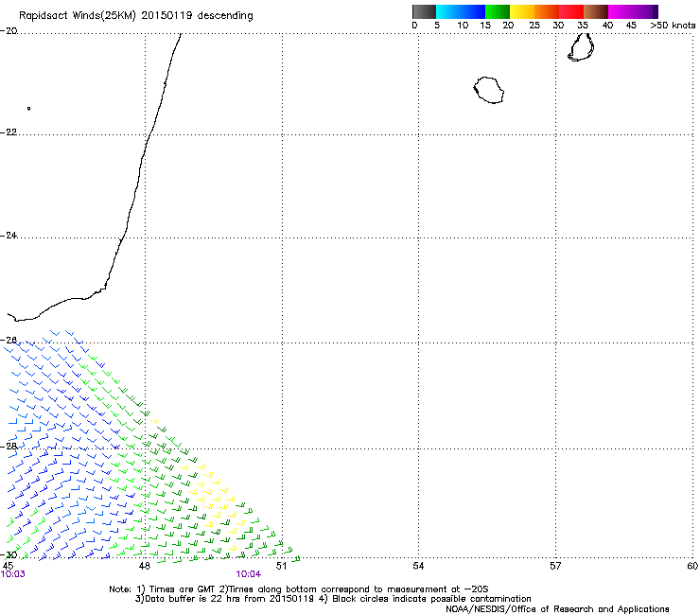The width and height of the screenshot is (700, 615).
Task: Click the purple time label "10:04"
Action: click(248, 574)
